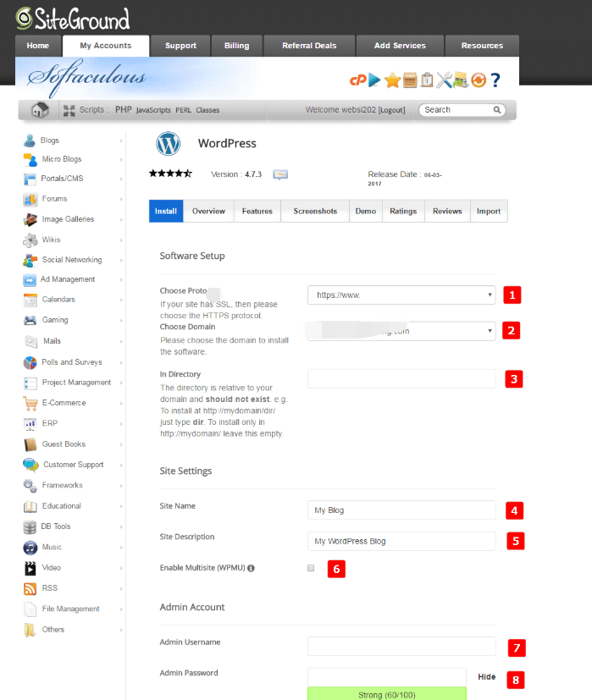Click the Blogs category icon
This screenshot has height=700, width=592.
30,141
